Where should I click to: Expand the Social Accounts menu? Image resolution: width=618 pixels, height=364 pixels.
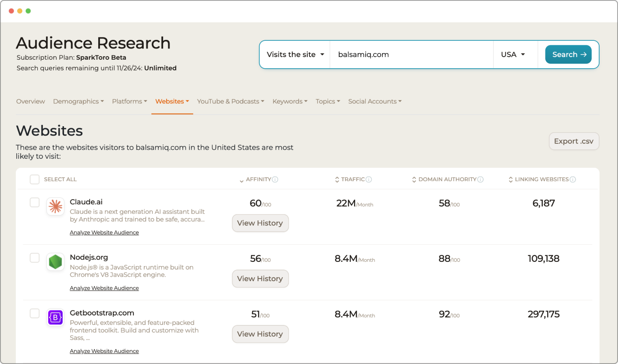tap(375, 101)
